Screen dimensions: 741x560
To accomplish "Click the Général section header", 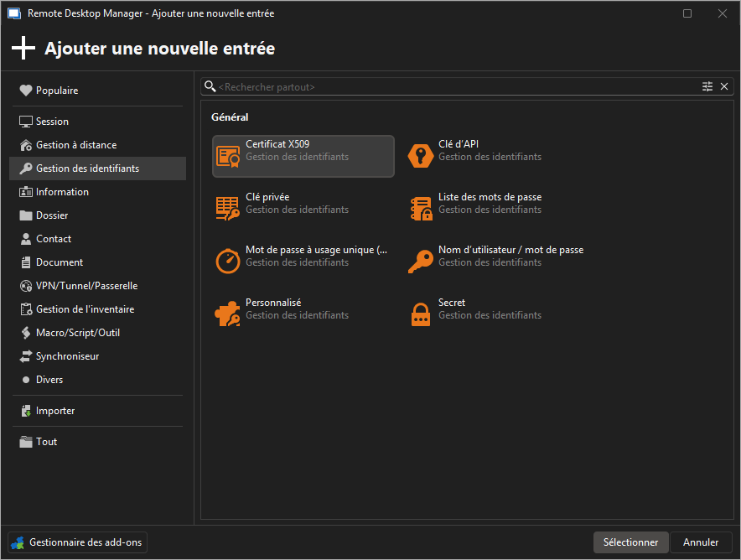I will point(230,117).
